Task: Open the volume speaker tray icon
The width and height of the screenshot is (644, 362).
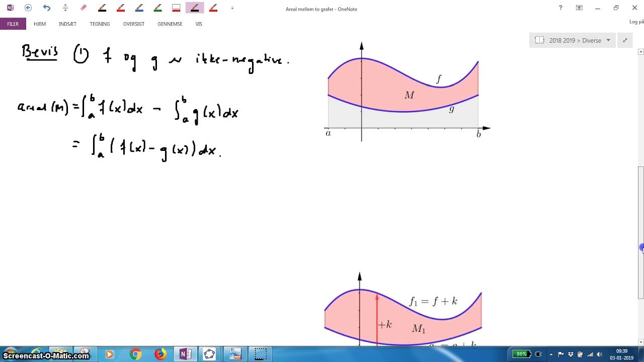Action: (599, 354)
